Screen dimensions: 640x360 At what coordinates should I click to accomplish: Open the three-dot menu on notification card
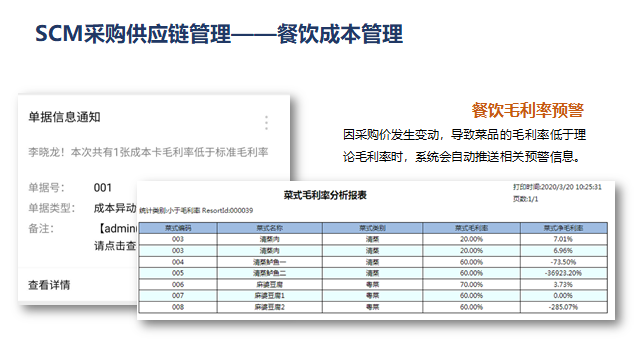tap(267, 122)
